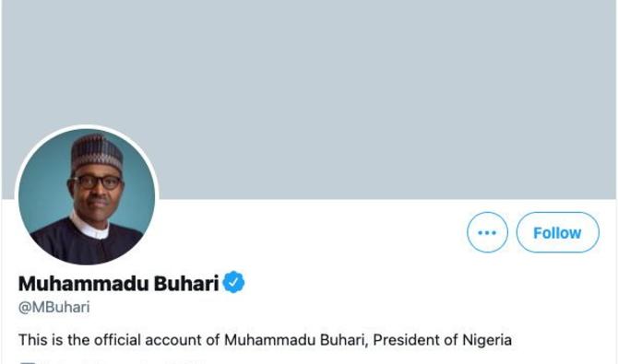Click the official account bio text
Screen dimensions: 618x364
pos(265,340)
